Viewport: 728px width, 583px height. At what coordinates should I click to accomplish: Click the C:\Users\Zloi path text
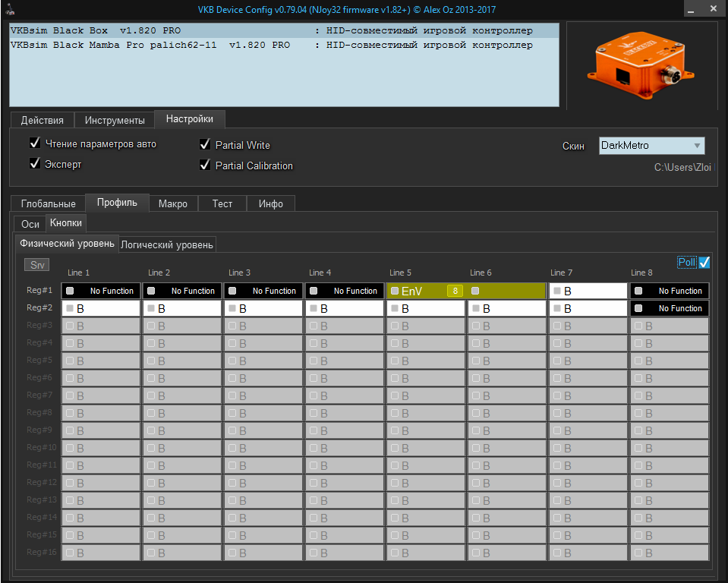click(x=682, y=168)
